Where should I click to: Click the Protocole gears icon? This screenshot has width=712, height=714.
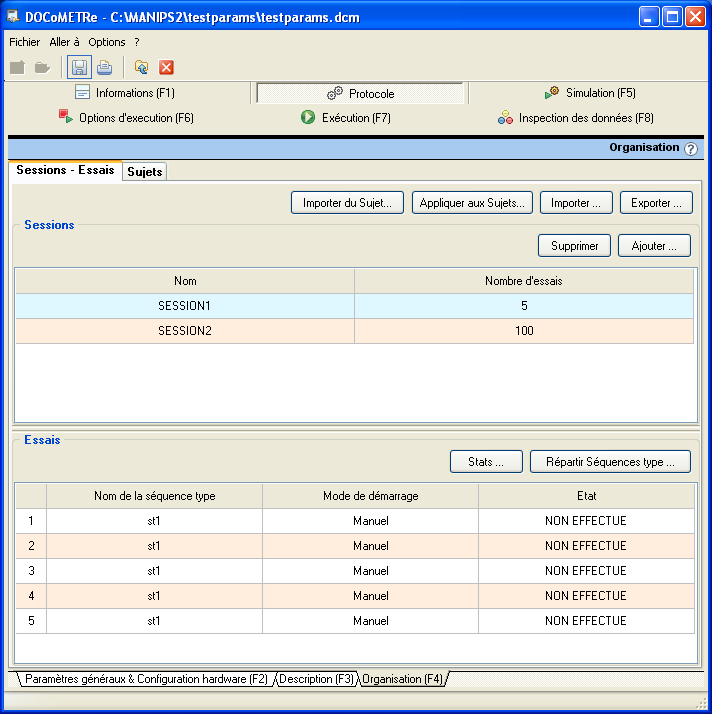pos(335,93)
